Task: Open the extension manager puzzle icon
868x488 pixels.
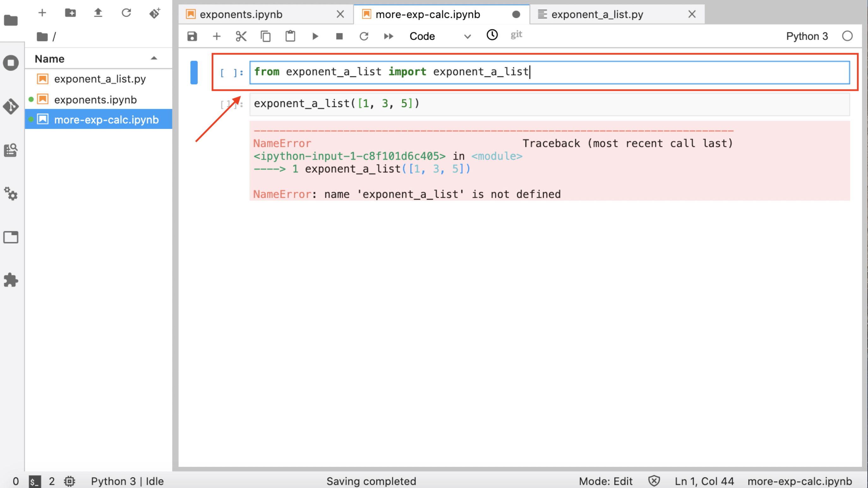Action: coord(11,280)
